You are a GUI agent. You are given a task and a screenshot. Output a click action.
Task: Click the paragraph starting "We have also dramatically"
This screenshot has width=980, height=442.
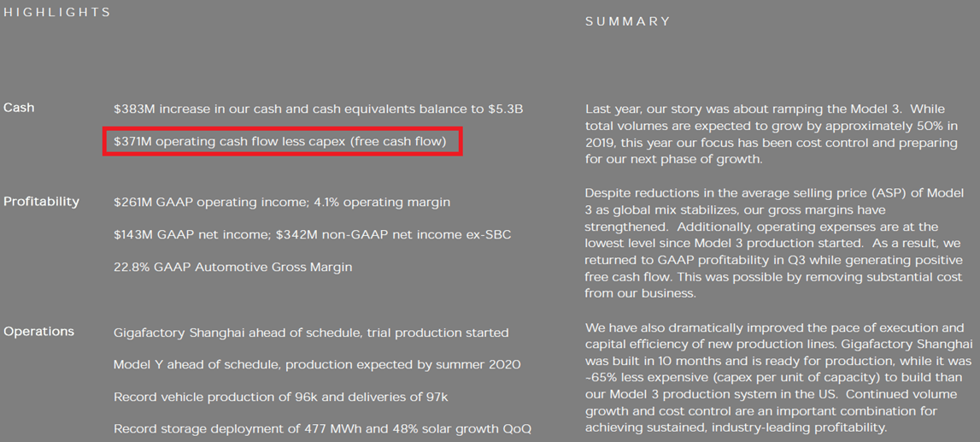click(778, 377)
